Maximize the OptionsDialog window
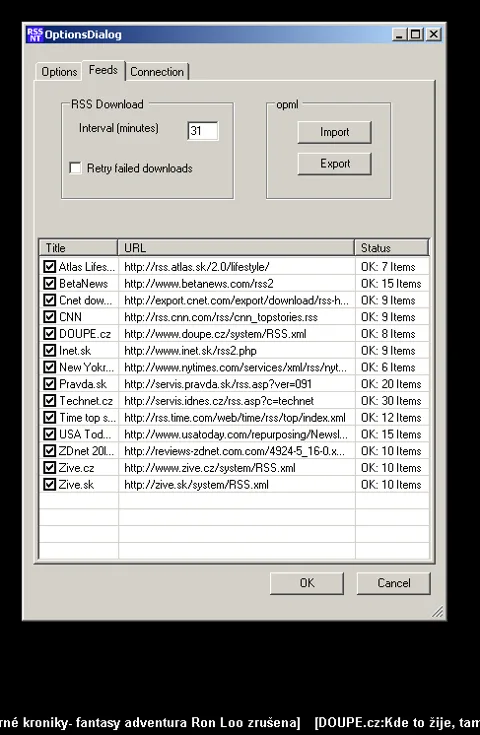 [415, 34]
